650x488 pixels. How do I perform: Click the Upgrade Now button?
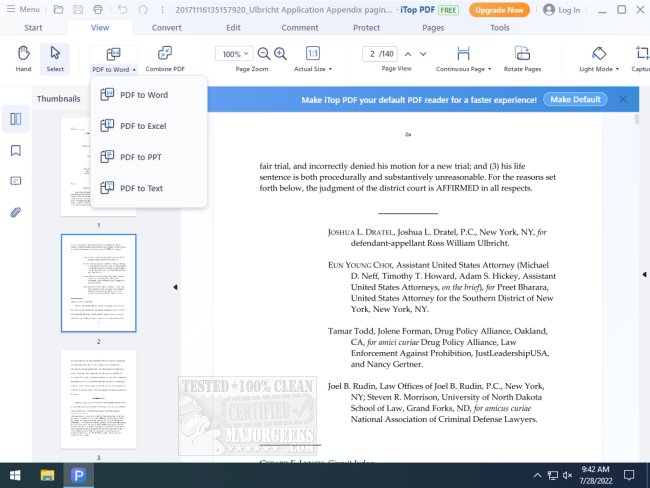click(x=499, y=10)
